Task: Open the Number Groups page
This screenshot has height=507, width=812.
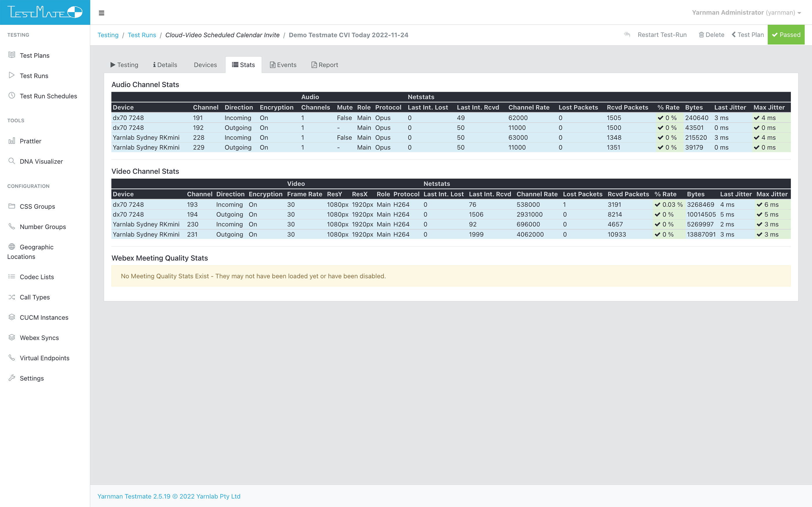Action: click(x=42, y=227)
